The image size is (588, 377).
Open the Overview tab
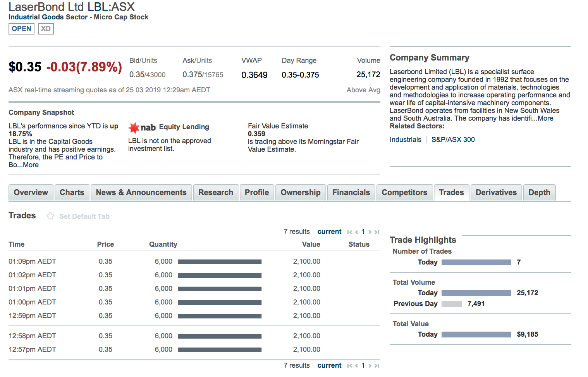point(31,193)
